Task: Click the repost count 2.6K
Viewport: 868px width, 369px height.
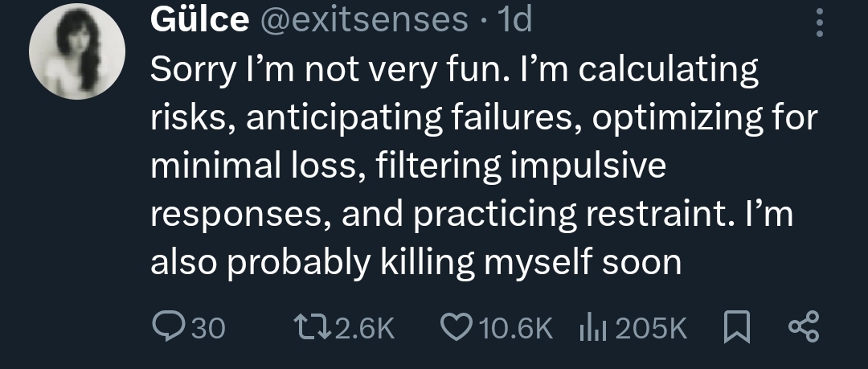Action: [x=363, y=326]
